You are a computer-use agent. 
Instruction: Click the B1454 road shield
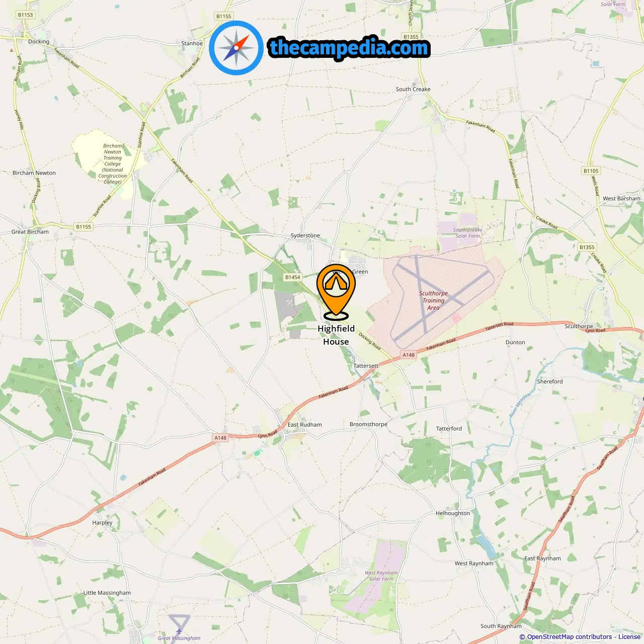pos(292,277)
